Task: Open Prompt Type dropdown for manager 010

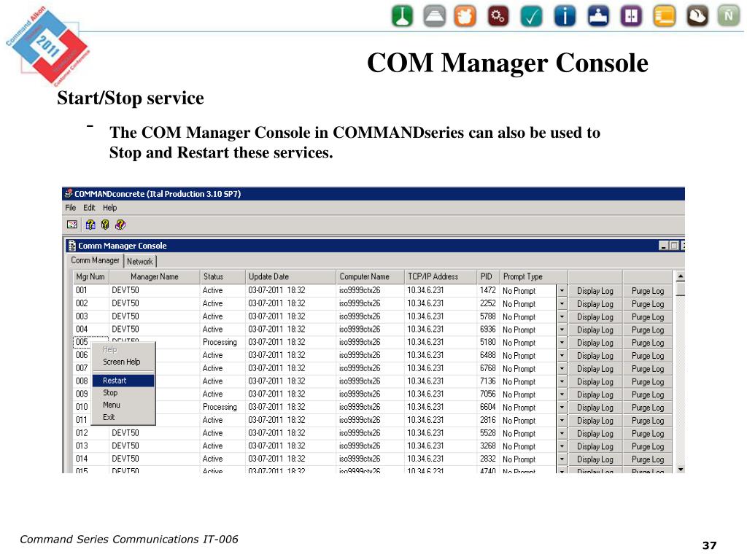Action: pyautogui.click(x=562, y=407)
